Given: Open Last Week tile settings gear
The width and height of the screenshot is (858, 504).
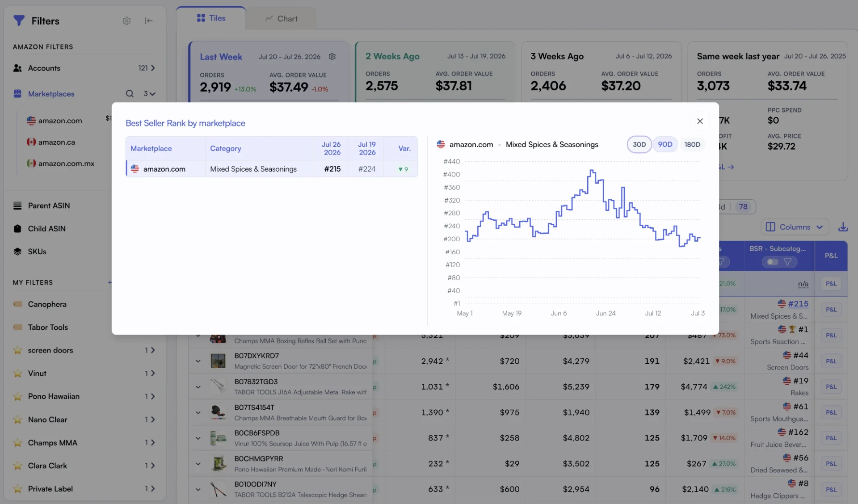Looking at the screenshot, I should click(x=332, y=57).
